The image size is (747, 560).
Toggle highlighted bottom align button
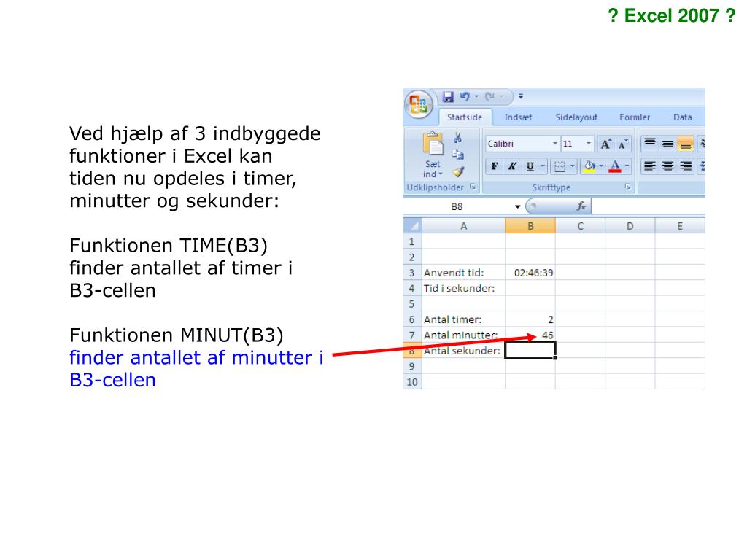686,144
